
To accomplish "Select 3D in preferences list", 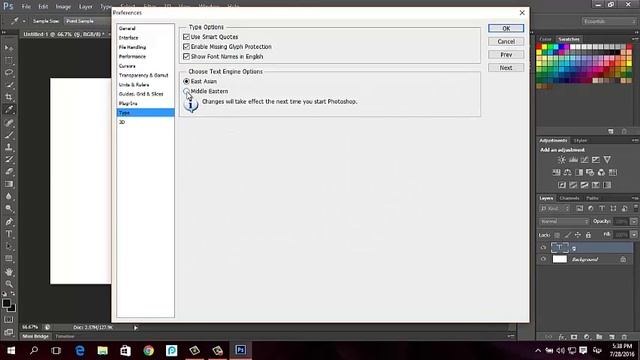I will pos(145,122).
